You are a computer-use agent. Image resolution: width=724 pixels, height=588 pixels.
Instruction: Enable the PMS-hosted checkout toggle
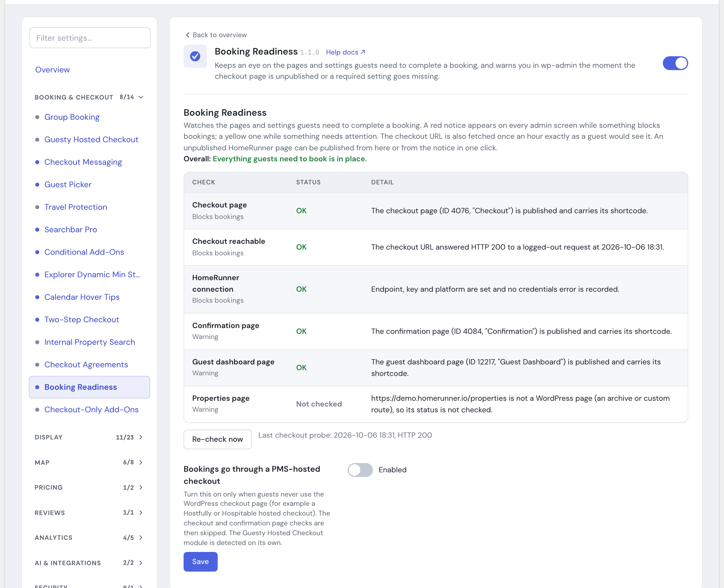click(360, 470)
